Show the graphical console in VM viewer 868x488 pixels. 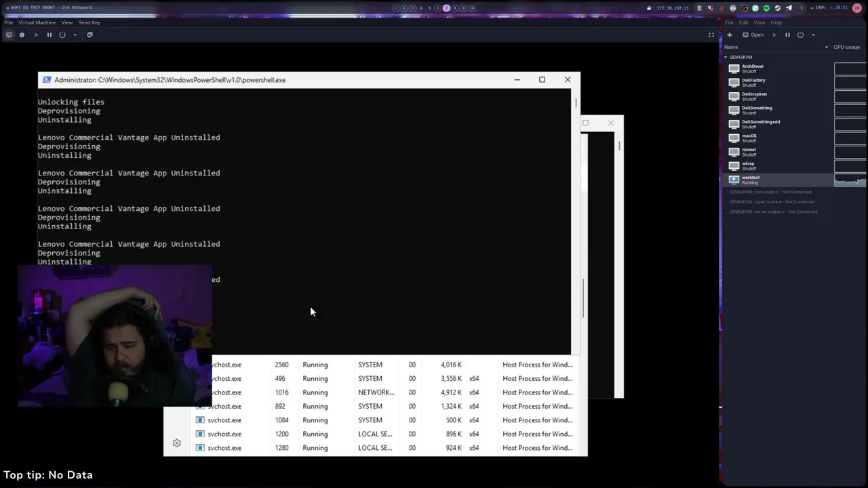coord(9,35)
